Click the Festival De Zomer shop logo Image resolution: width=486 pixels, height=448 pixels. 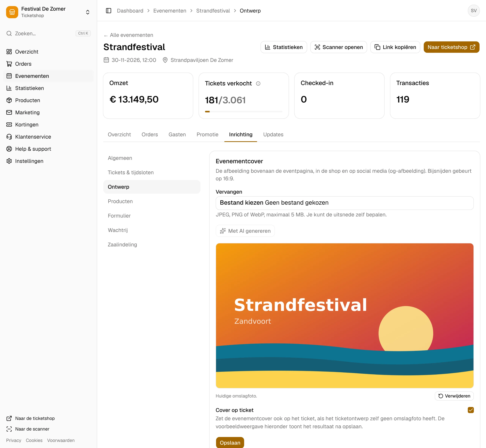[12, 12]
